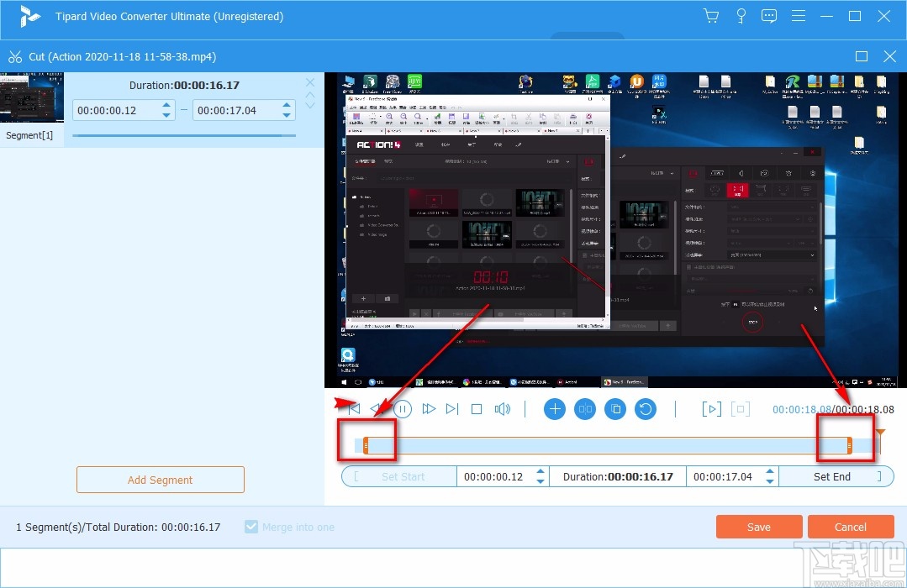
Task: Click the left orange trim handle
Action: (366, 445)
